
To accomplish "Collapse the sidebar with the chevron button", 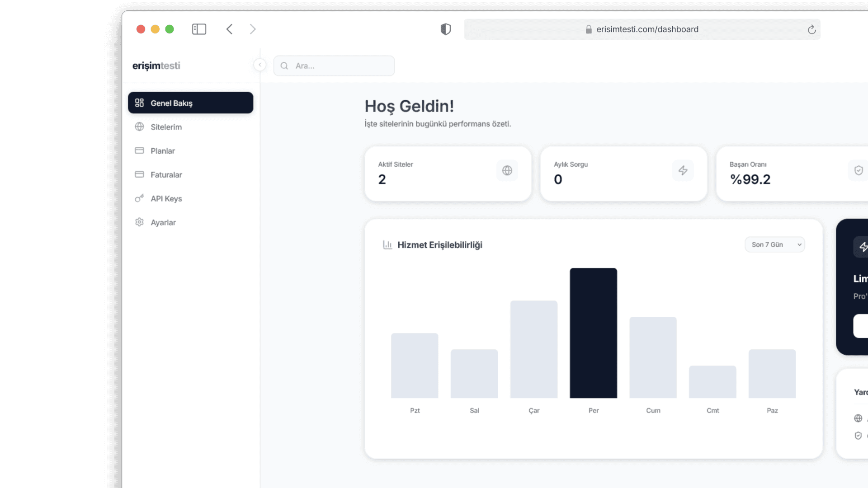I will point(260,65).
